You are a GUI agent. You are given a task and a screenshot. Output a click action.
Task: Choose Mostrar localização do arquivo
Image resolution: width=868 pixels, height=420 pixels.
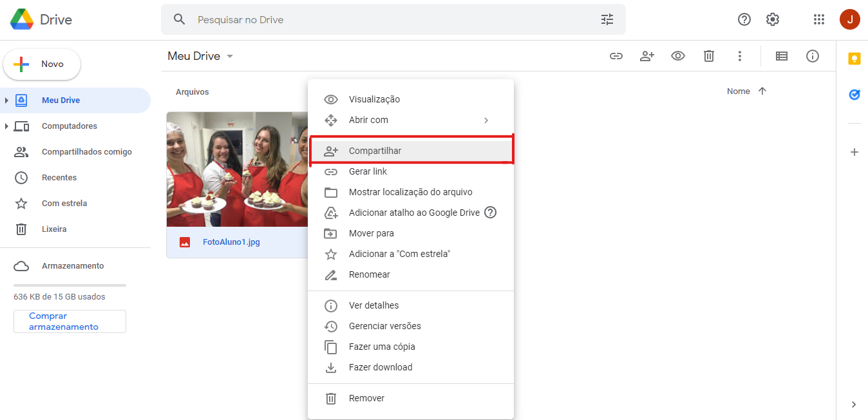coord(411,192)
